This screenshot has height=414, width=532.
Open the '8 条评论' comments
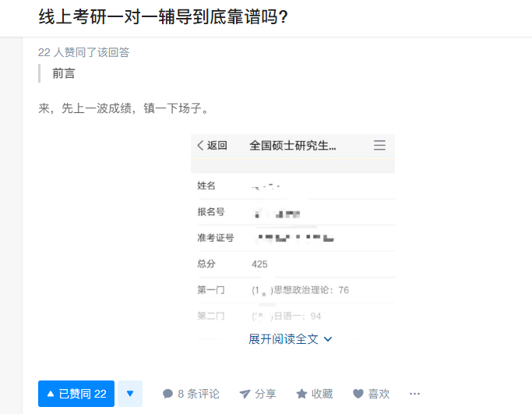coord(191,394)
